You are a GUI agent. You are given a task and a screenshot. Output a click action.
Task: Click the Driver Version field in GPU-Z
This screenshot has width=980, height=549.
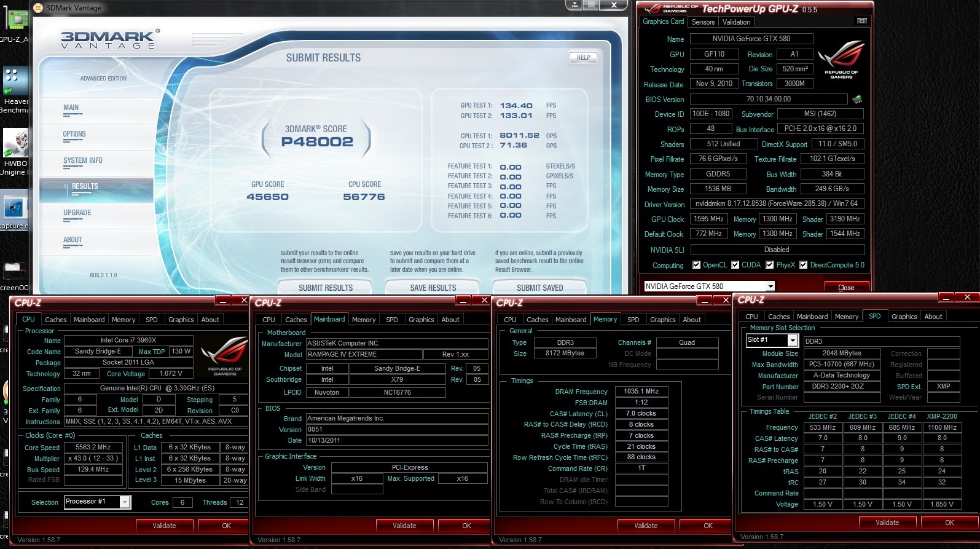click(x=777, y=203)
